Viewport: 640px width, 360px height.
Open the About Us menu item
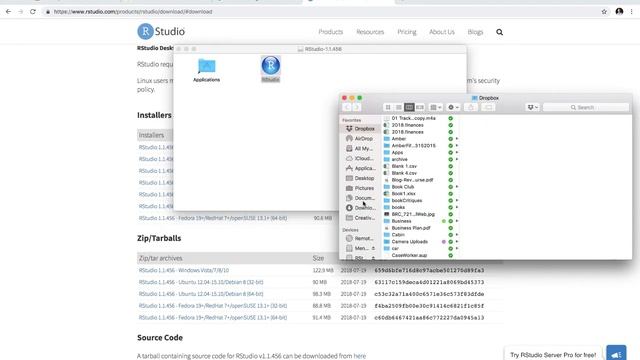coord(442,32)
